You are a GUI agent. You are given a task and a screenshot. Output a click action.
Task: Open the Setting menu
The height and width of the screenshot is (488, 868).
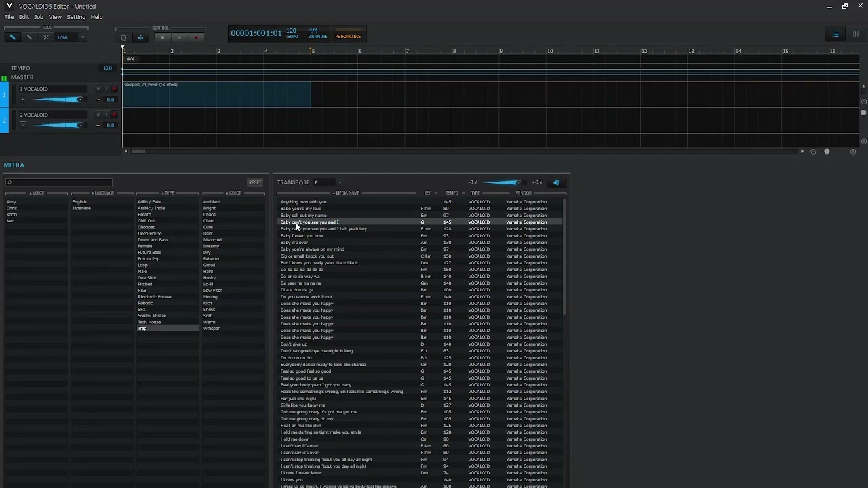point(76,17)
